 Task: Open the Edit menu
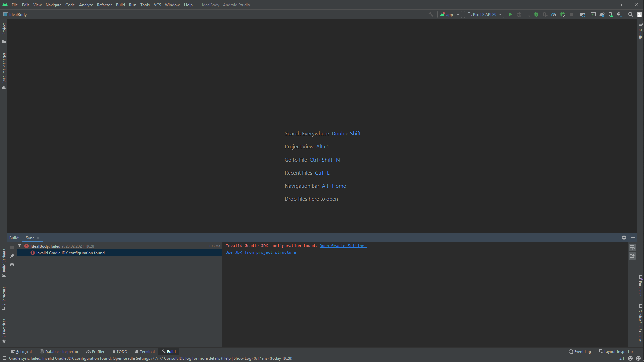[x=25, y=5]
